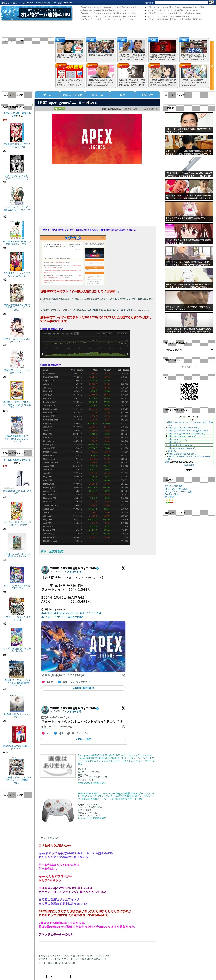Click フォローする link on first tweet
Viewport: 216px width, 980px height.
pyautogui.click(x=74, y=571)
